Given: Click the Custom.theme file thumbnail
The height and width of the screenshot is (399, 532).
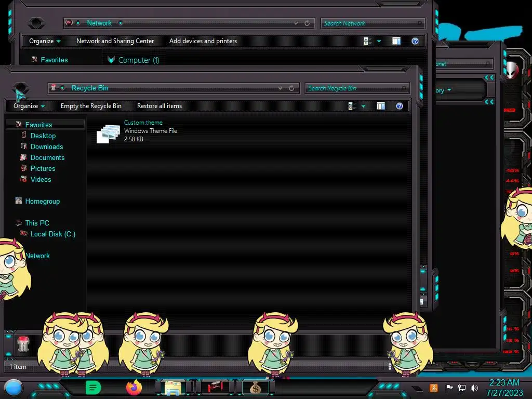Looking at the screenshot, I should [x=108, y=134].
